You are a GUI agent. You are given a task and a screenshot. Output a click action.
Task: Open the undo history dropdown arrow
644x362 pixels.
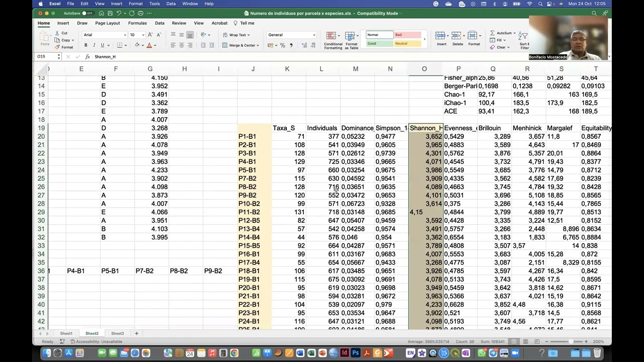125,13
